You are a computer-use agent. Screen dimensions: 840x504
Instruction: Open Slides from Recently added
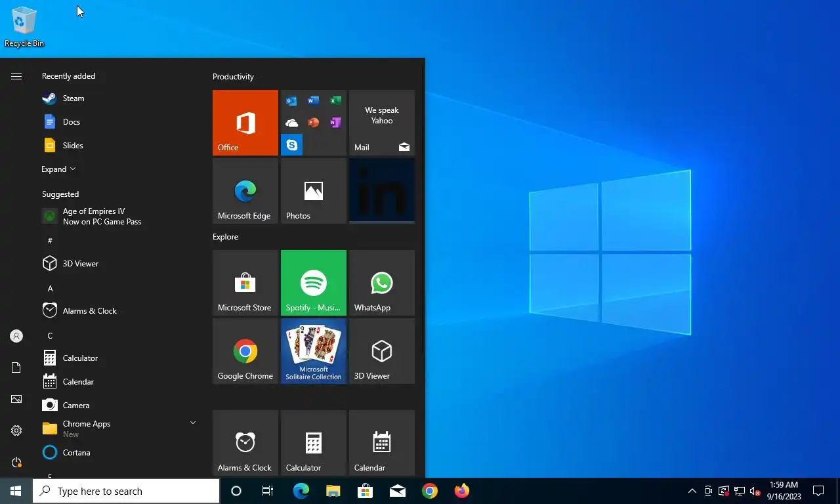119,146
